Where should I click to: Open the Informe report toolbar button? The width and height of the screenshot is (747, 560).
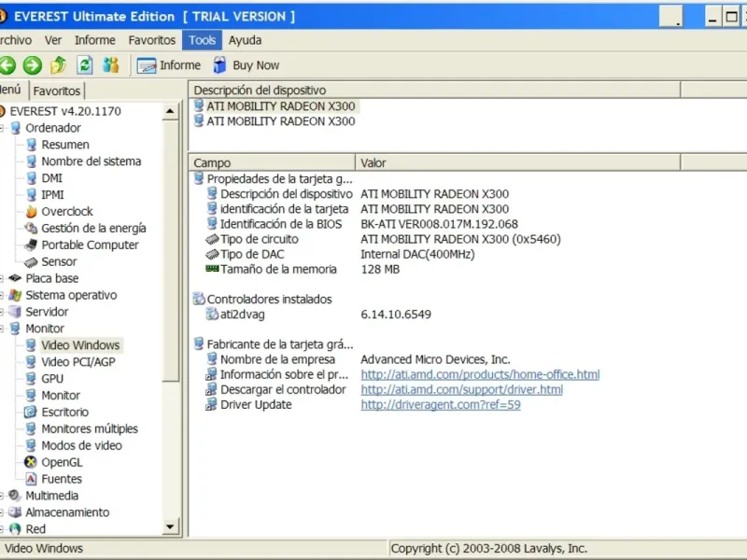169,65
